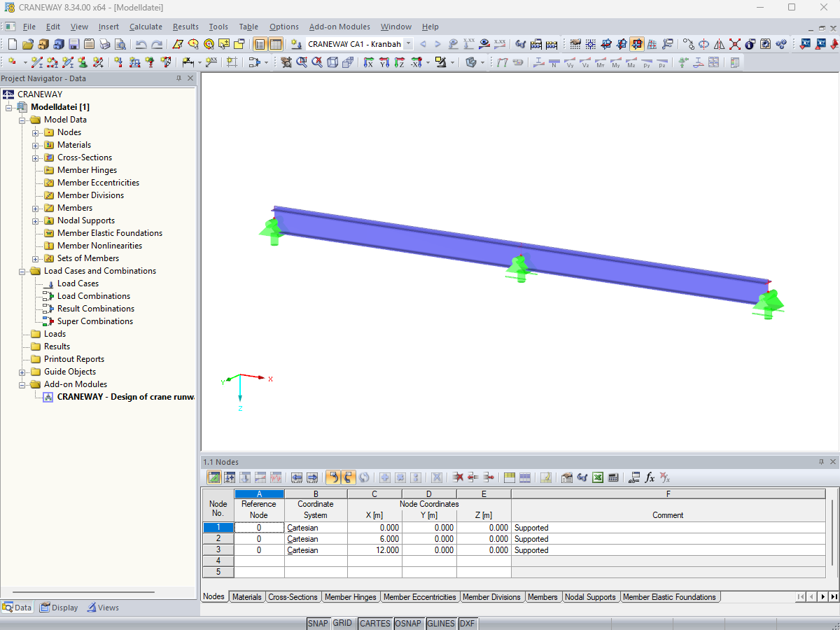
Task: Select the X coordinate cell of node 2
Action: [374, 539]
